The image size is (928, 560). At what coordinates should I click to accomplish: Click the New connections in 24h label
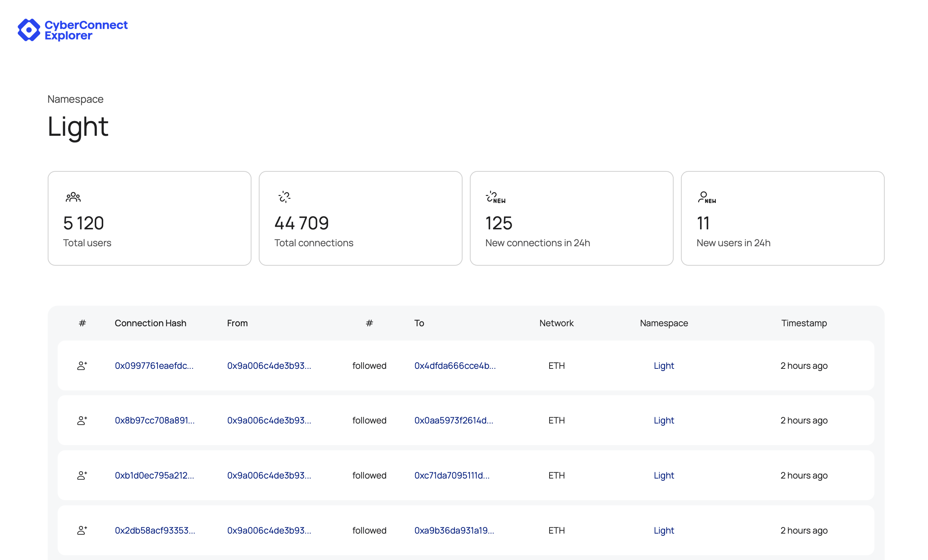[537, 243]
